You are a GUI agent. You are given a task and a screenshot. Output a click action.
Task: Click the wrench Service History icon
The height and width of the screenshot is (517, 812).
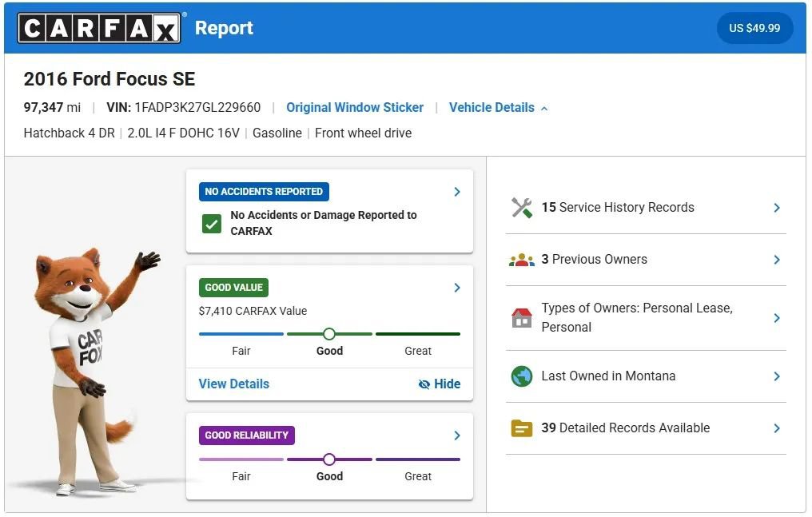(521, 208)
